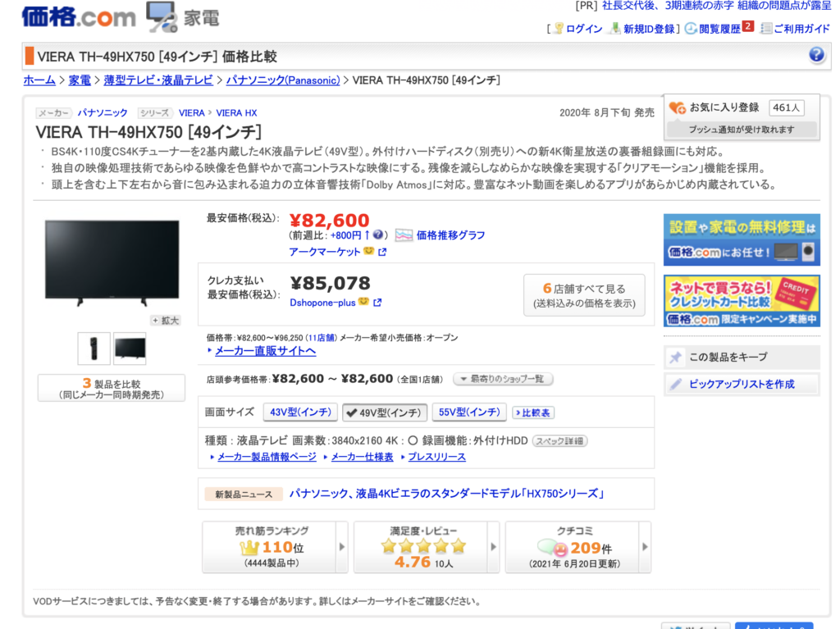This screenshot has height=629, width=840.
Task: Click the Kakaku.com logo
Action: 78,16
